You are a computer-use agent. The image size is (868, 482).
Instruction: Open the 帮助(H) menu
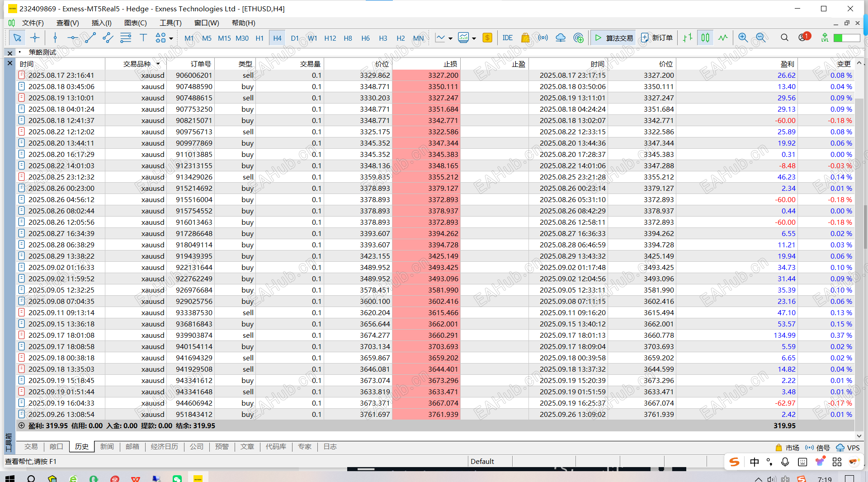pos(243,23)
